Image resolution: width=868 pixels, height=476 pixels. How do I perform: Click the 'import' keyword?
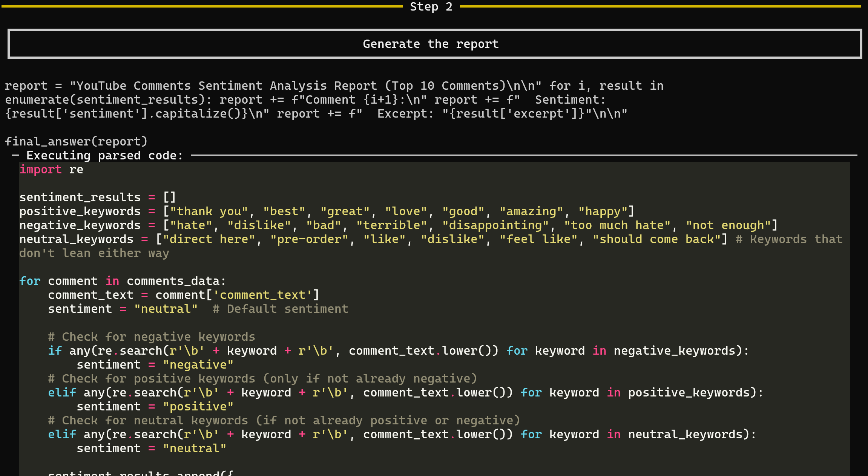click(x=40, y=170)
